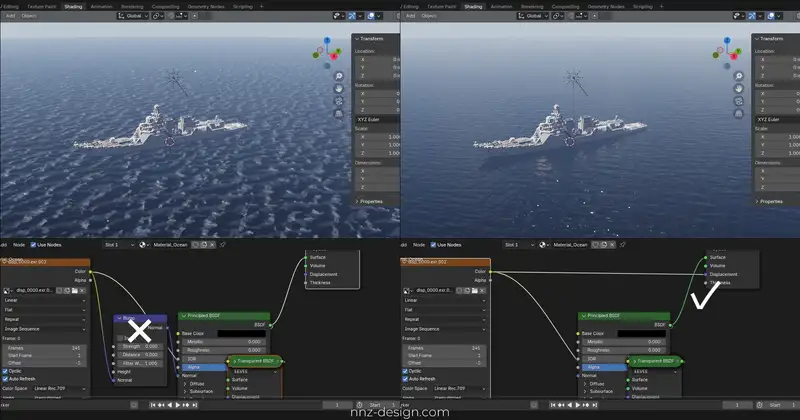Toggle Auto Refresh in the right image texture node
Image resolution: width=800 pixels, height=420 pixels.
tap(405, 380)
